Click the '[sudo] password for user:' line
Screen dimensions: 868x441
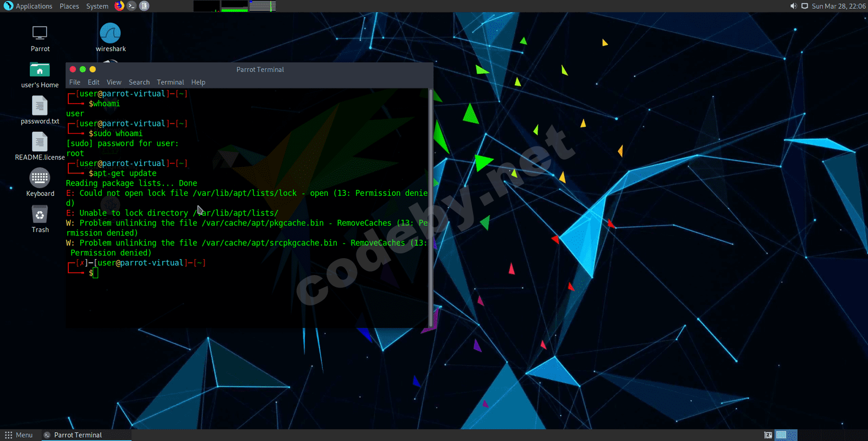tap(122, 144)
